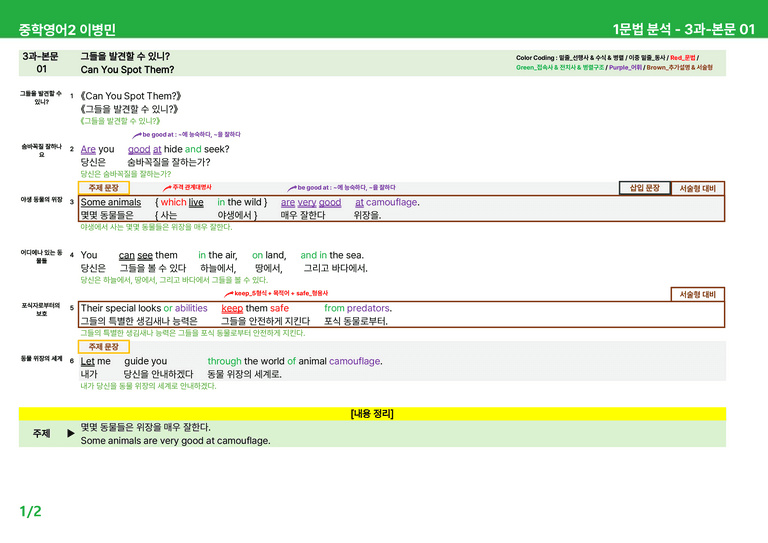Click the underlined word live
This screenshot has width=768, height=543.
196,202
